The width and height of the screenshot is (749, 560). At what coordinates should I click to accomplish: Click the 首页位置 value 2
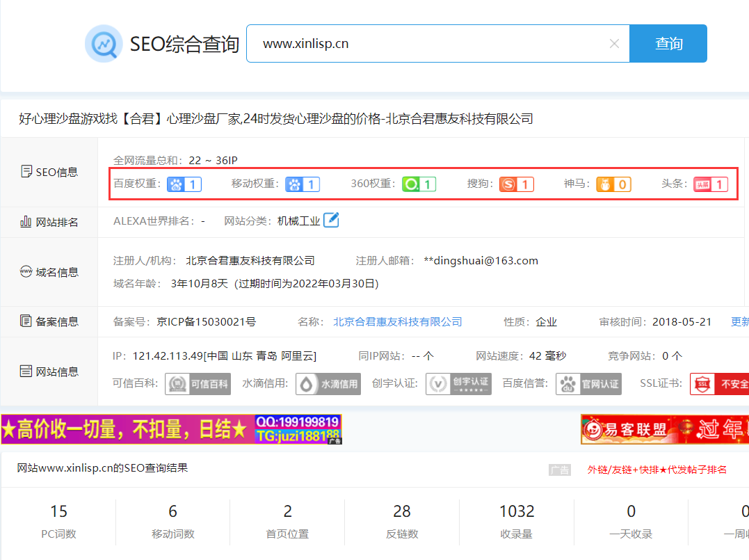coord(287,511)
